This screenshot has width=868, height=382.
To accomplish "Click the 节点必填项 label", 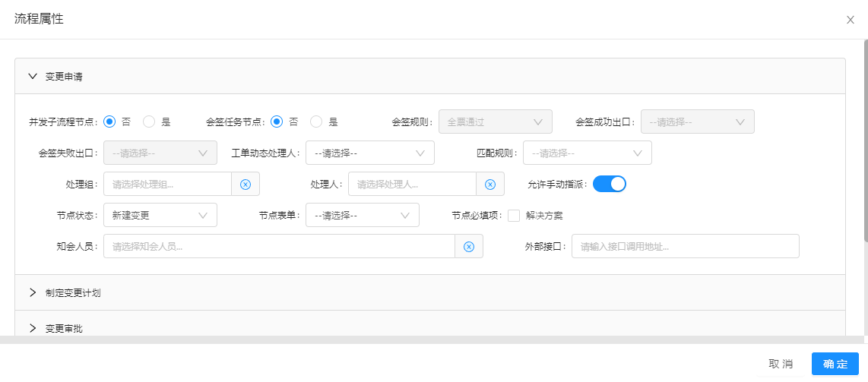I will pyautogui.click(x=478, y=216).
